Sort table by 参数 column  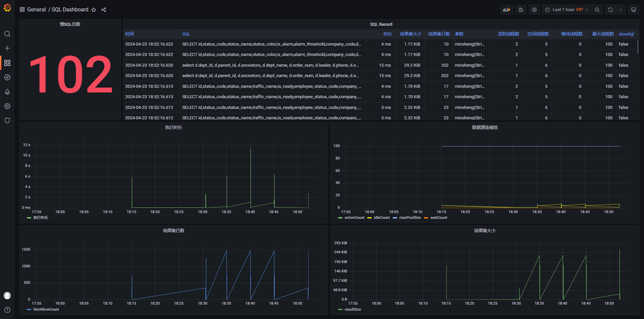coord(459,34)
